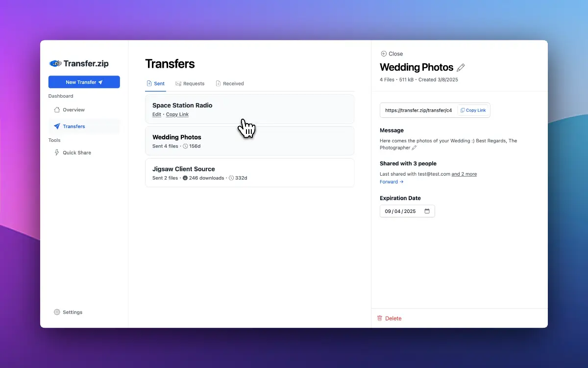Open the Overview dashboard page
Viewport: 588px width, 368px height.
tap(69, 110)
